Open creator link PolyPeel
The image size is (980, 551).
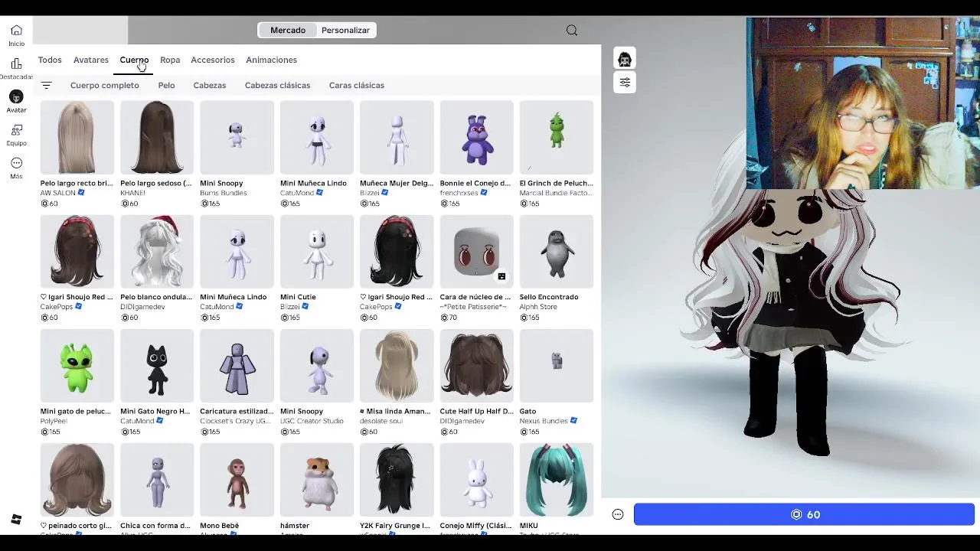(54, 421)
